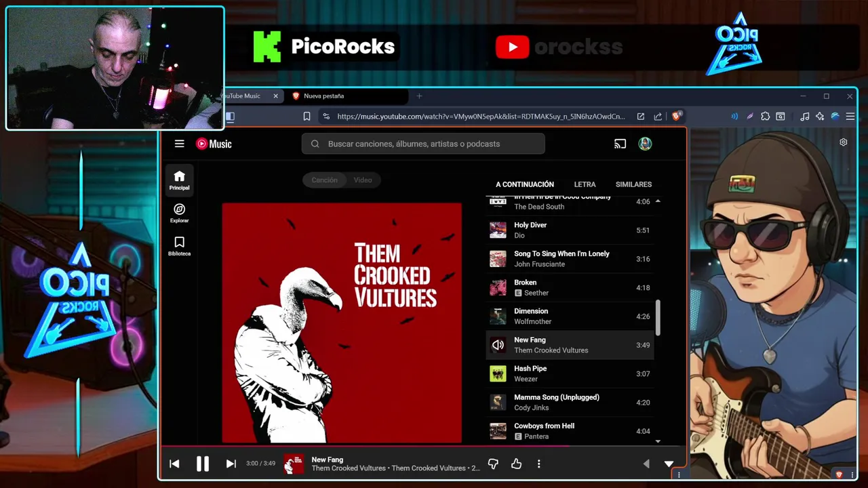Viewport: 868px width, 488px height.
Task: Open Biblioteca in the sidebar
Action: [x=179, y=246]
